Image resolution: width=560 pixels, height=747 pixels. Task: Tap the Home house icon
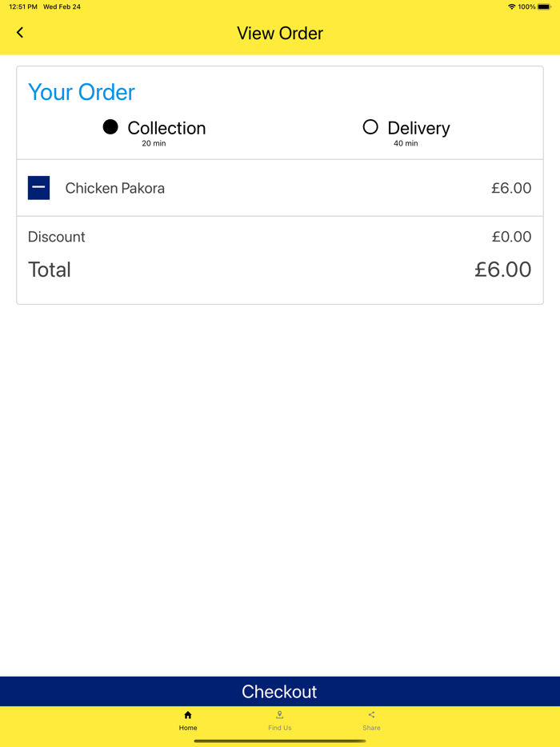188,715
